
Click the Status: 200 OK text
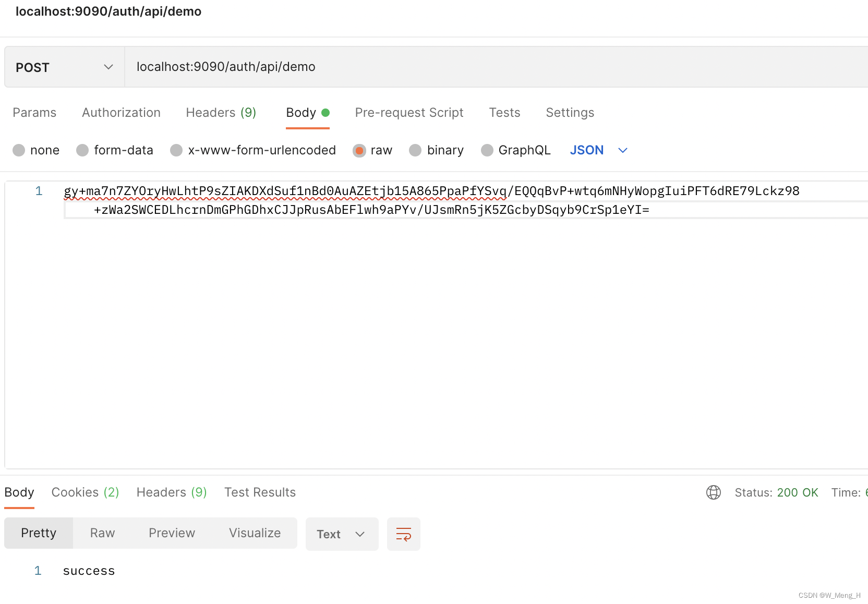click(776, 492)
